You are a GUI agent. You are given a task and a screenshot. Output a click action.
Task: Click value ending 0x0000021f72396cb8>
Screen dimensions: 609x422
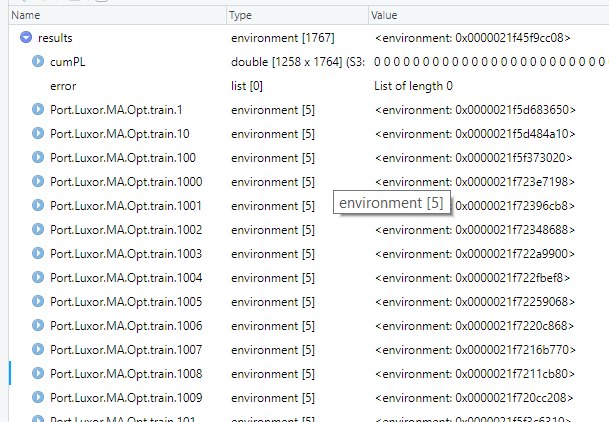click(x=515, y=206)
